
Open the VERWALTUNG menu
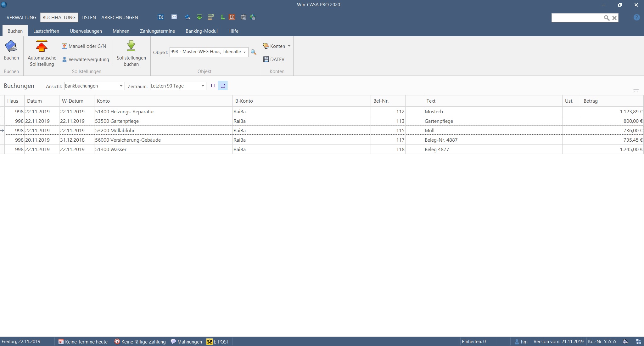[x=21, y=18]
